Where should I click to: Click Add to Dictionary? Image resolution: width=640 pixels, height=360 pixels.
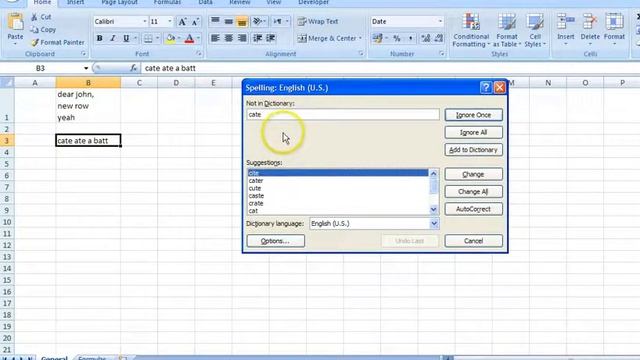pos(473,150)
